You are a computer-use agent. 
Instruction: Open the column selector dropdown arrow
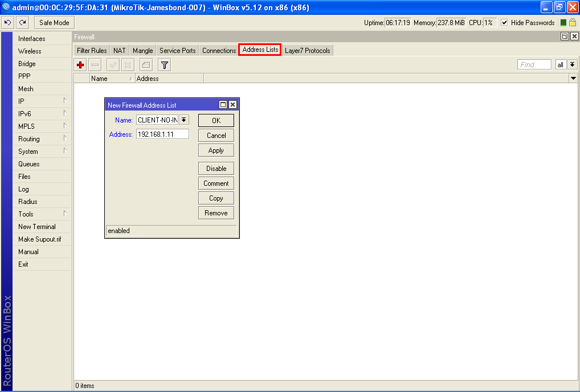pyautogui.click(x=573, y=79)
